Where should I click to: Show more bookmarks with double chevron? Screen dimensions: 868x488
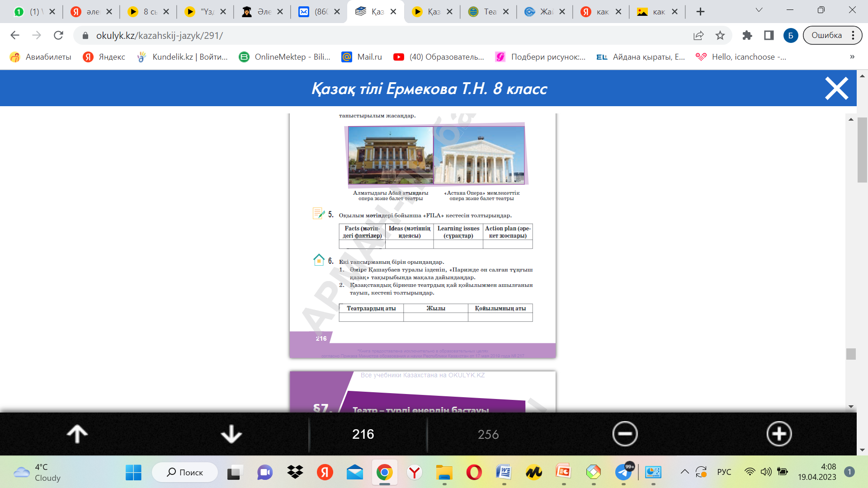852,57
